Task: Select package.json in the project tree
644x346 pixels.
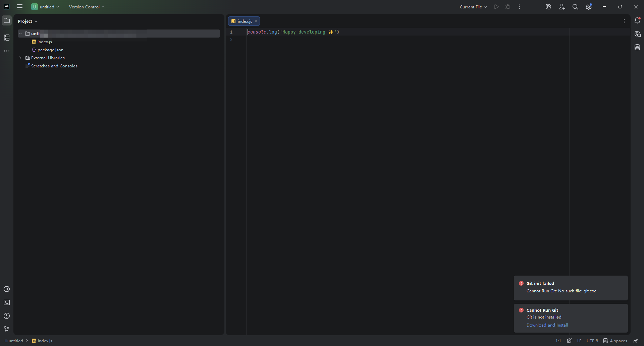Action: pos(50,50)
